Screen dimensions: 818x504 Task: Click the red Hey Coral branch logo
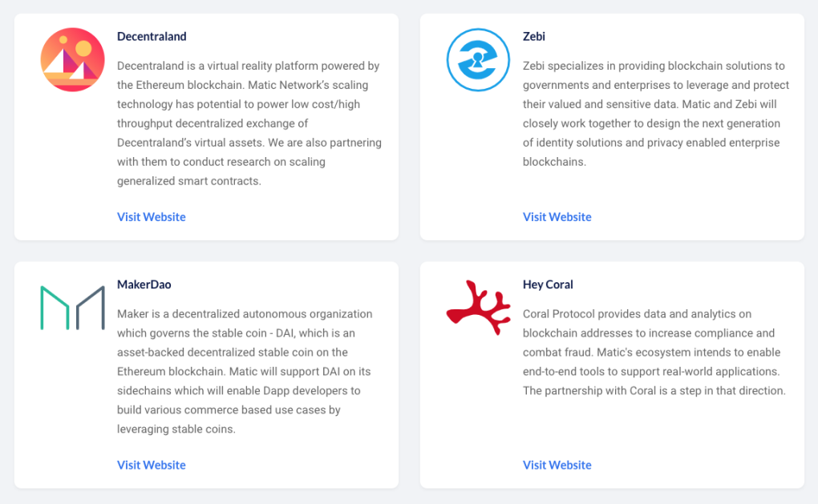point(479,308)
